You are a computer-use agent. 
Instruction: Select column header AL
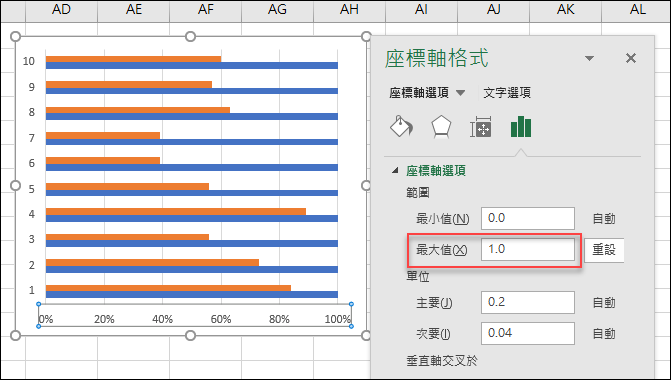pos(636,10)
